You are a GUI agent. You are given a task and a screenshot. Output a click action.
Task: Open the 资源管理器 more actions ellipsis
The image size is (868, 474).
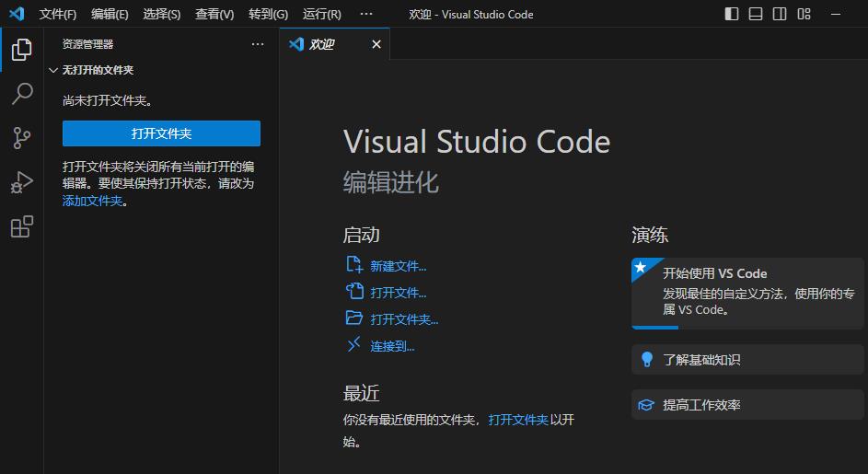point(258,44)
